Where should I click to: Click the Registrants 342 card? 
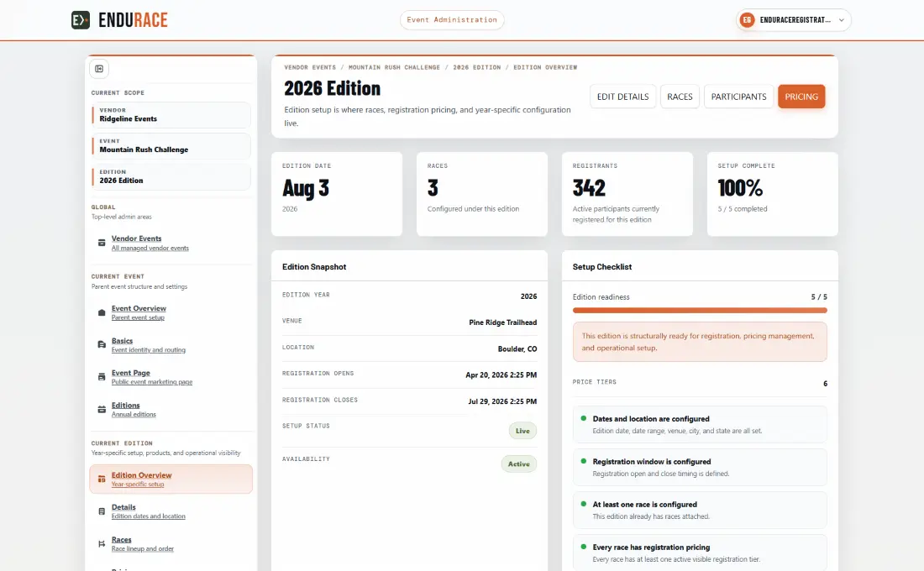pos(627,194)
